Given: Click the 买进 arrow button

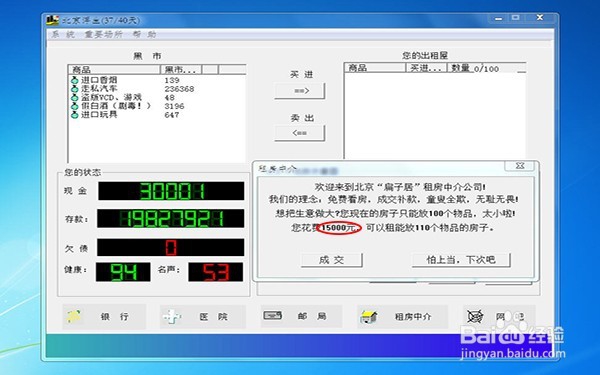Looking at the screenshot, I should (300, 91).
